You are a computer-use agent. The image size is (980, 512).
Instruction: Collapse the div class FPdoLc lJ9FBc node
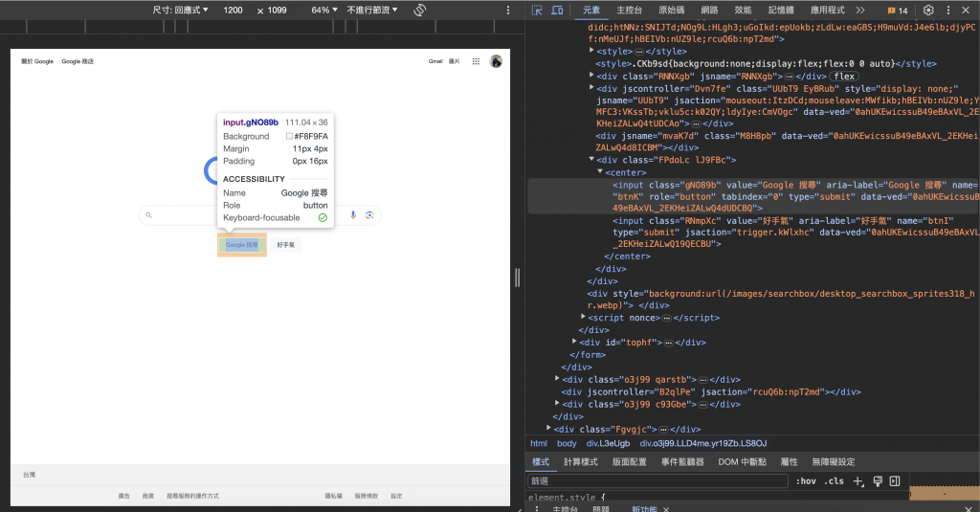coord(591,160)
